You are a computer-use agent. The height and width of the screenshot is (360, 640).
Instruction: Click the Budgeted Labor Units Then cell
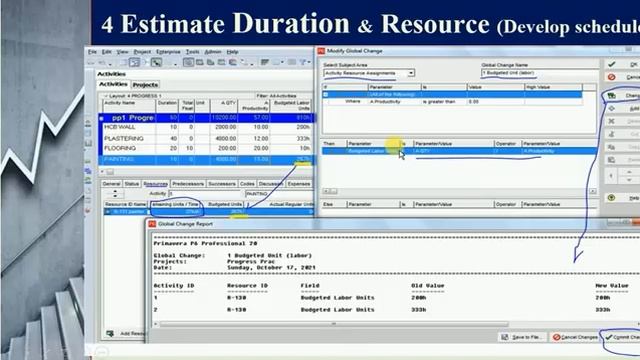373,151
